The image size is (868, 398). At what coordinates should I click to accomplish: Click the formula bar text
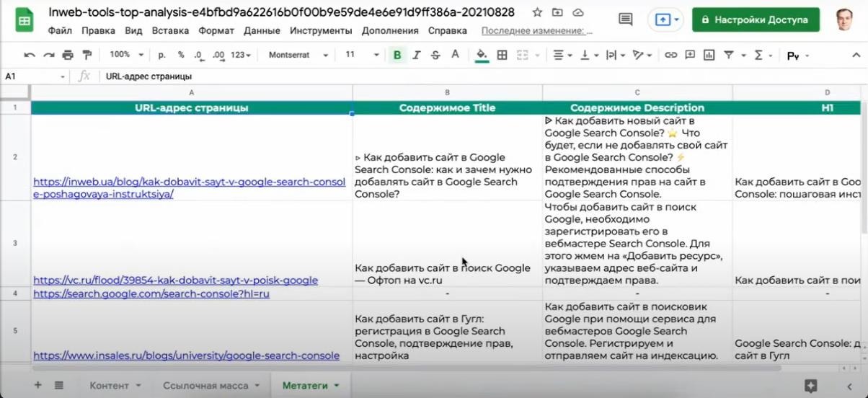(149, 76)
